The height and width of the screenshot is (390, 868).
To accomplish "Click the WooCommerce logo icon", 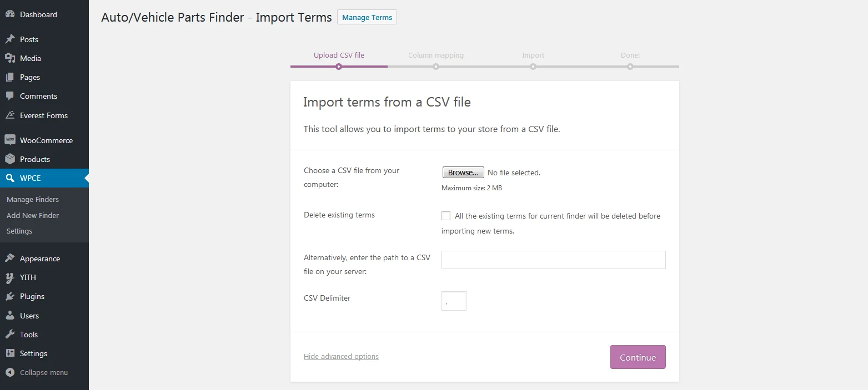I will pos(10,140).
